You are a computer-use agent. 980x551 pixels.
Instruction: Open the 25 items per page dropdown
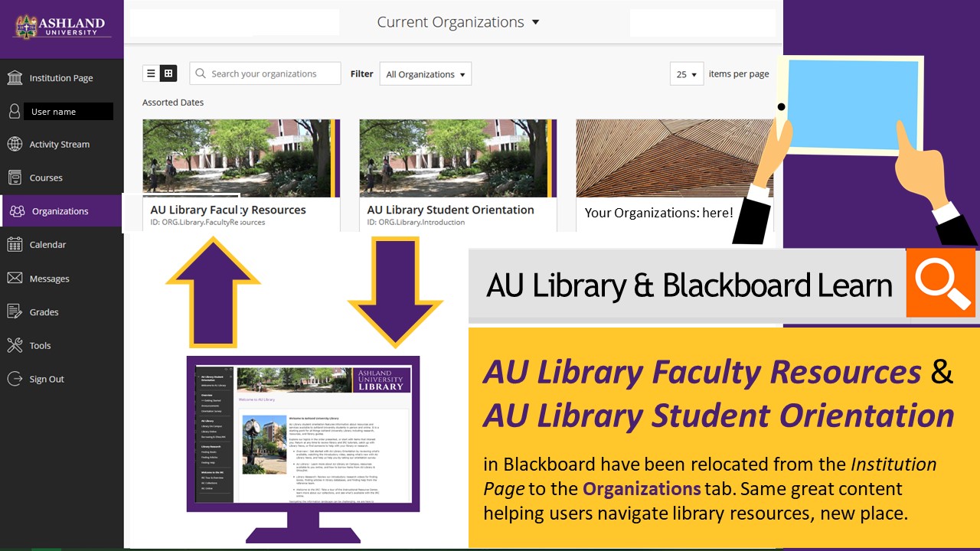pyautogui.click(x=687, y=74)
